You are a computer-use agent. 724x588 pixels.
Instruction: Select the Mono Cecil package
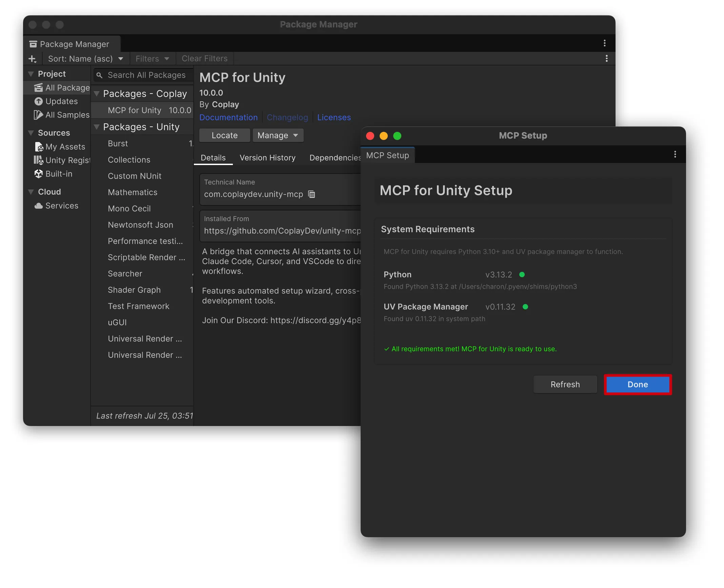[x=142, y=208]
